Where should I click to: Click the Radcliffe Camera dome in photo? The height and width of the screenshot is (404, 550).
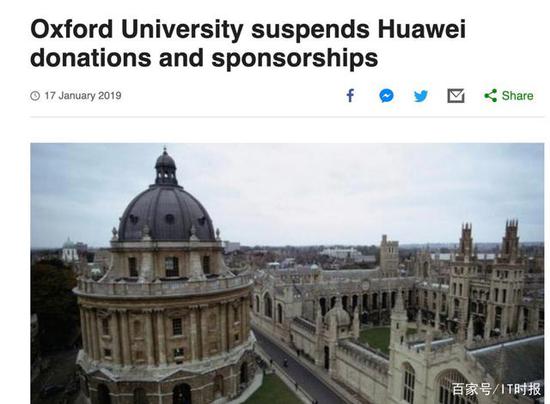[167, 213]
